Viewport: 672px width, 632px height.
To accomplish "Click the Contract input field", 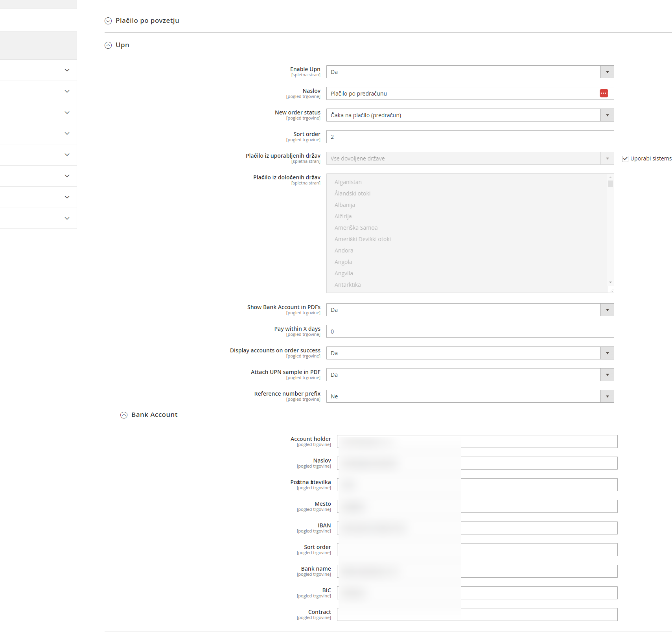I will [x=477, y=615].
